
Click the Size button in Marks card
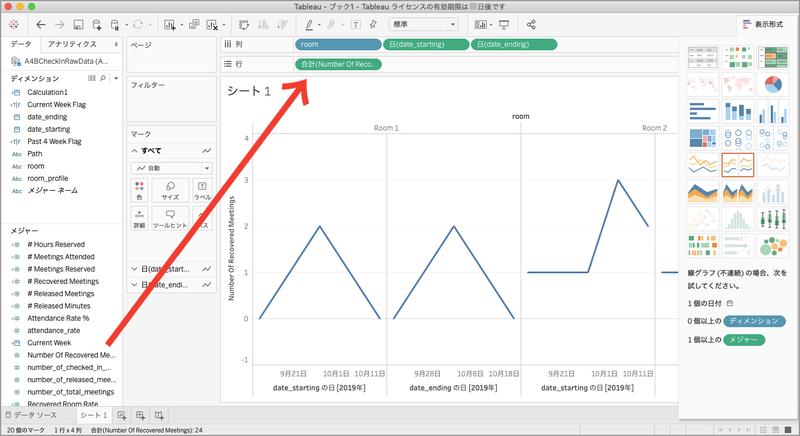pyautogui.click(x=170, y=190)
